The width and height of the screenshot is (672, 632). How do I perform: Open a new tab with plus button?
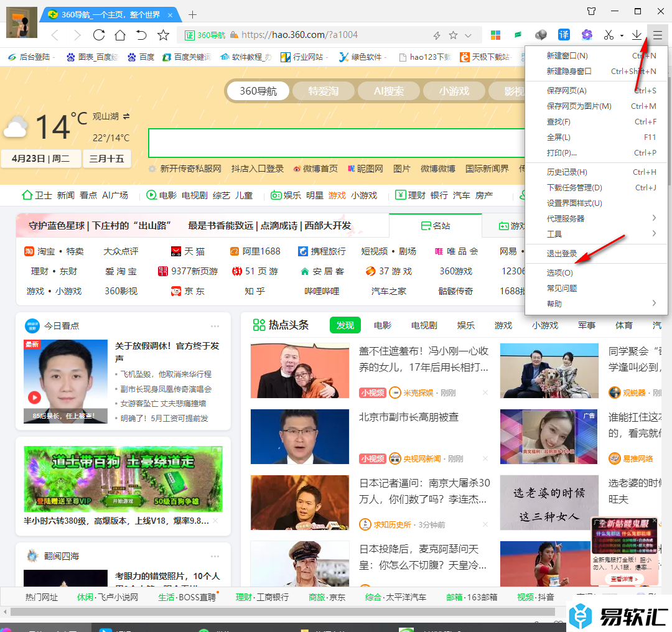pyautogui.click(x=192, y=15)
